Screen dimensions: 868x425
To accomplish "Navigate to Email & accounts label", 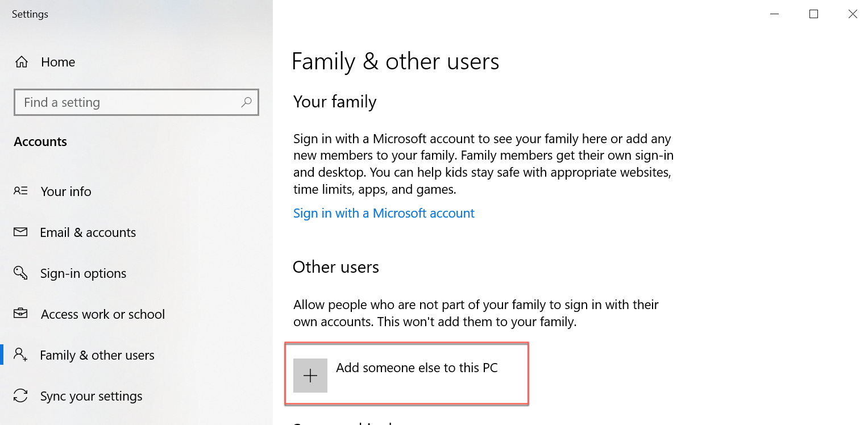I will tap(88, 233).
